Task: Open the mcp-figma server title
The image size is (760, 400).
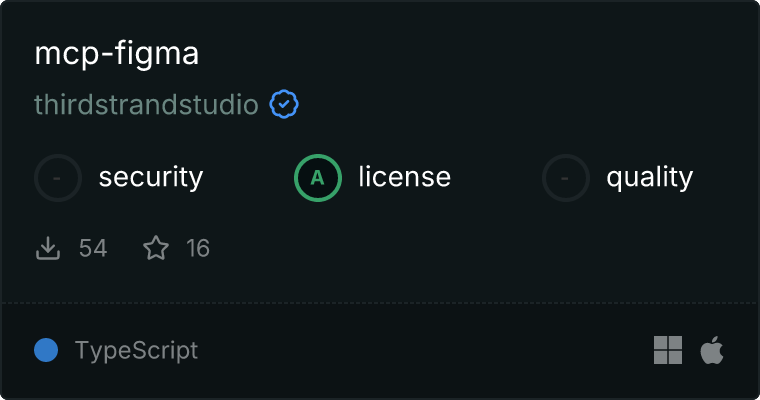Action: click(117, 54)
